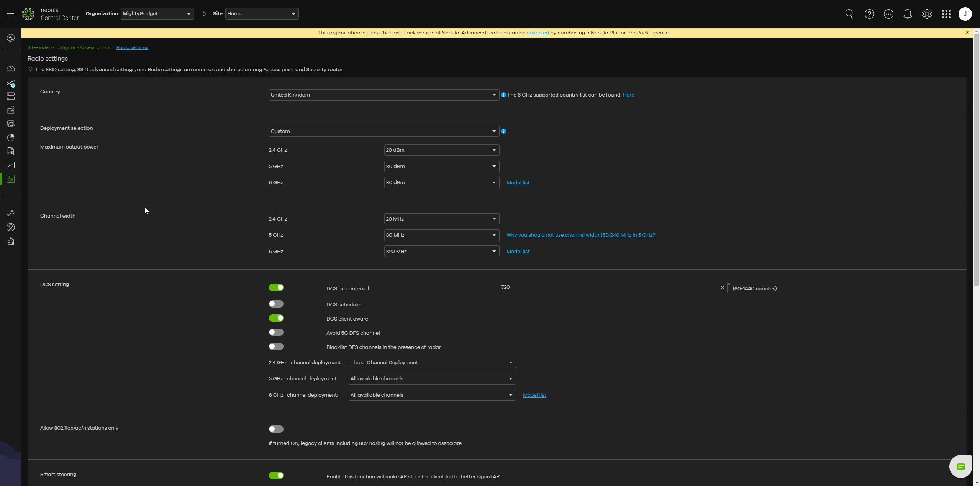Viewport: 980px width, 486px height.
Task: Open the settings gear icon
Action: pos(926,14)
